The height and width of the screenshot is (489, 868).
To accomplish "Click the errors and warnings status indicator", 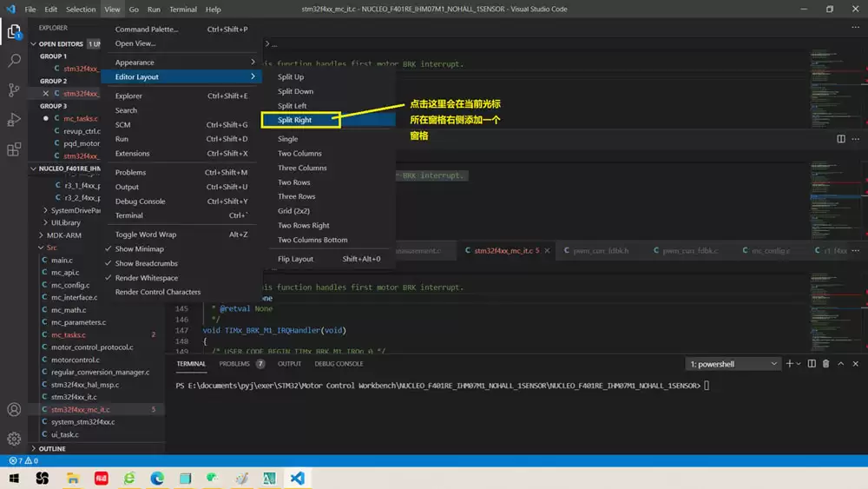I will point(23,460).
